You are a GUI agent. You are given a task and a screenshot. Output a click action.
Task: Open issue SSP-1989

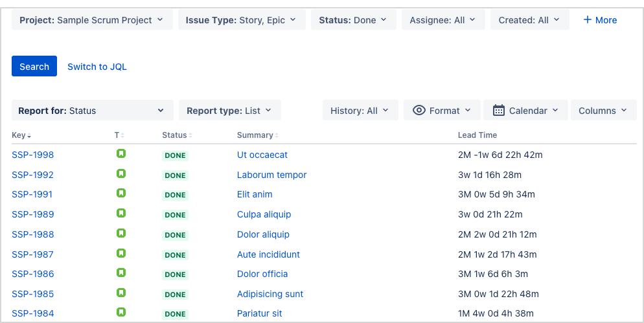pyautogui.click(x=32, y=214)
